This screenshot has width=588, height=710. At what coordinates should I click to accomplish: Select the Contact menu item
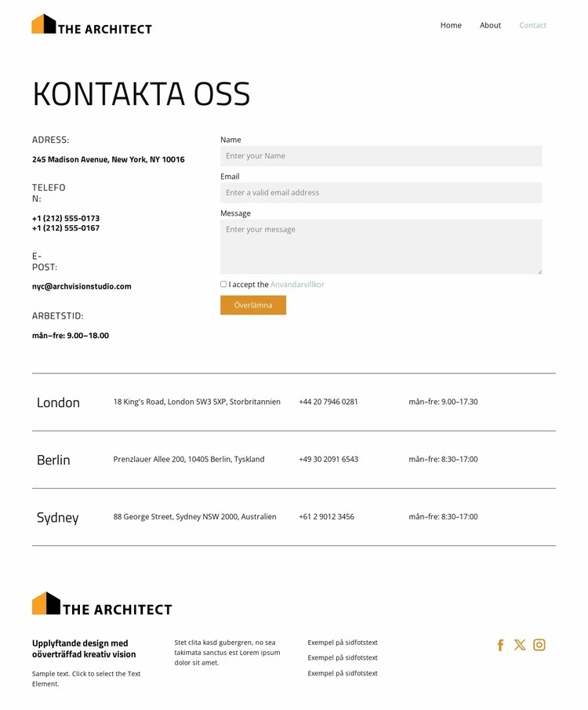tap(532, 25)
